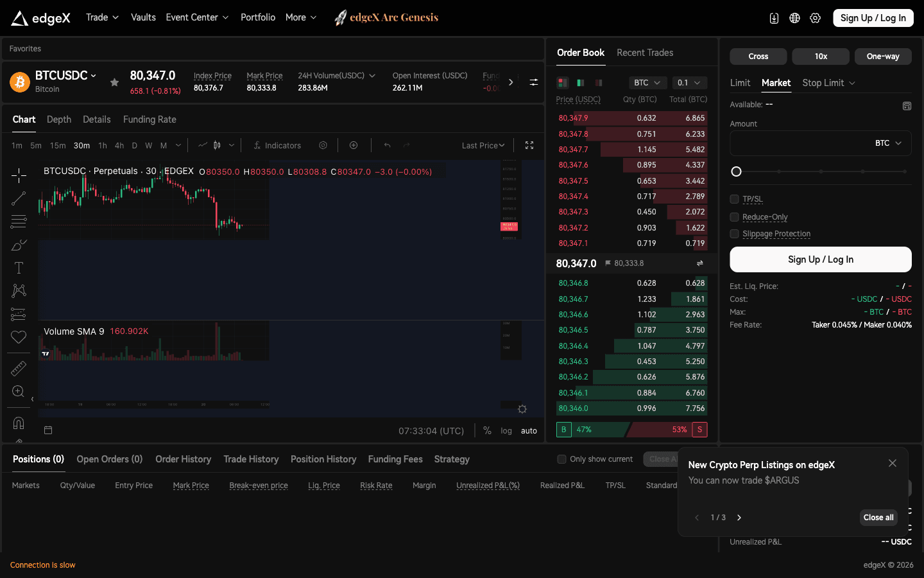Favorite BTCUSDC with the star icon
Image resolution: width=924 pixels, height=578 pixels.
[114, 82]
